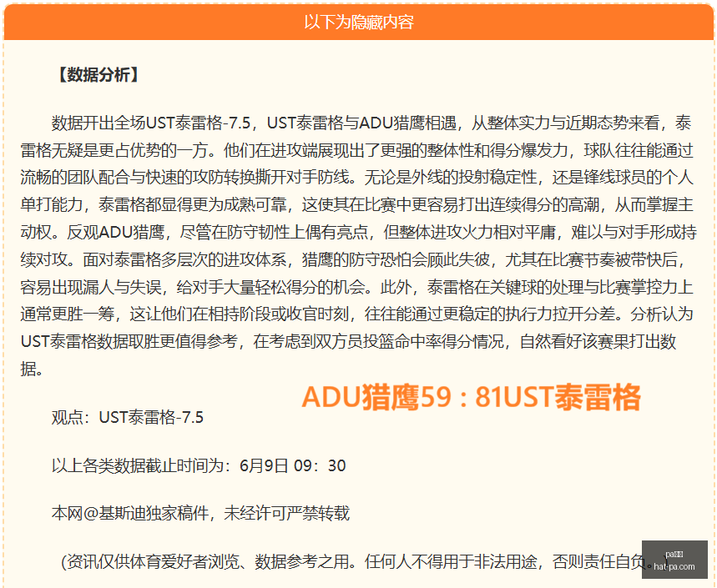Click the paragraph line beginning 续对攻

[x=354, y=259]
